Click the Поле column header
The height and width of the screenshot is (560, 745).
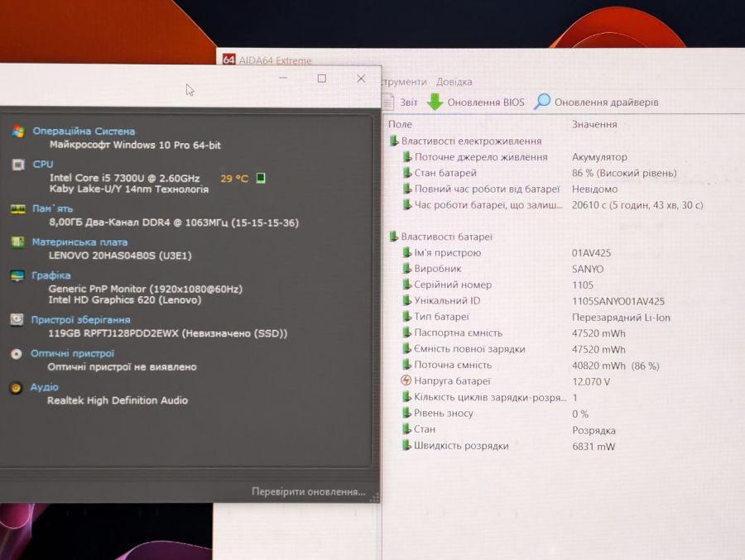pyautogui.click(x=400, y=124)
